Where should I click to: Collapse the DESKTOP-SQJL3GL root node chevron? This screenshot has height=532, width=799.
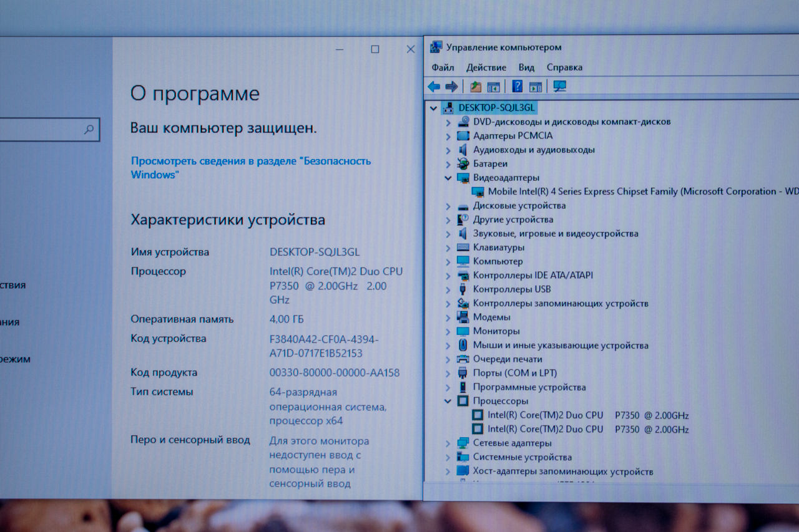click(x=434, y=108)
